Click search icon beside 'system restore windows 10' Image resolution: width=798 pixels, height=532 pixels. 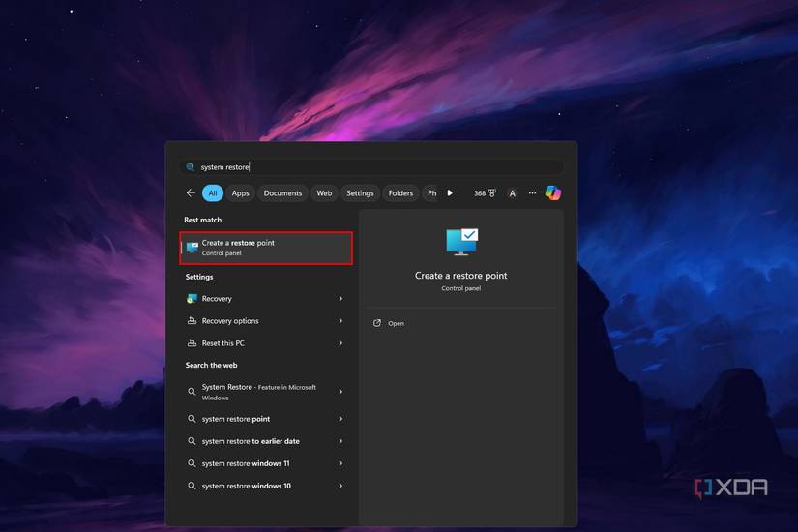click(x=192, y=486)
